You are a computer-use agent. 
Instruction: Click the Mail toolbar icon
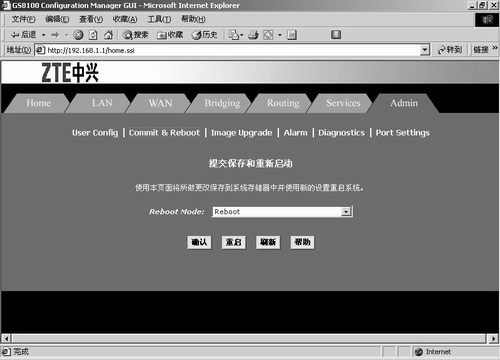coord(234,35)
